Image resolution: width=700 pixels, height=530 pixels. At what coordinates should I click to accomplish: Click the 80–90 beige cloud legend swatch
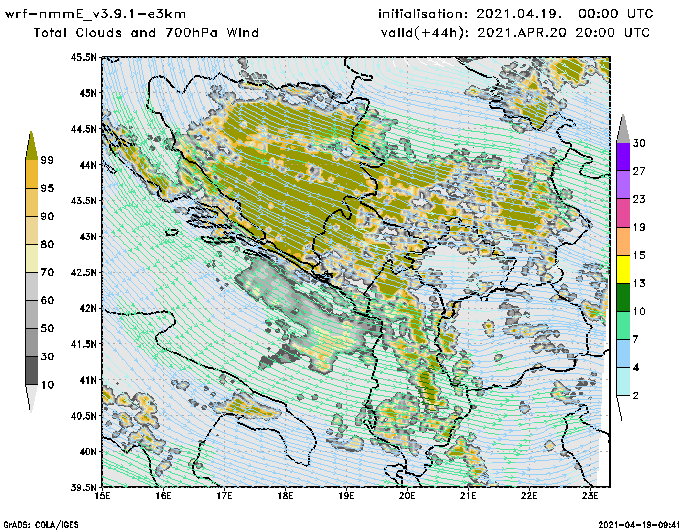click(x=31, y=230)
